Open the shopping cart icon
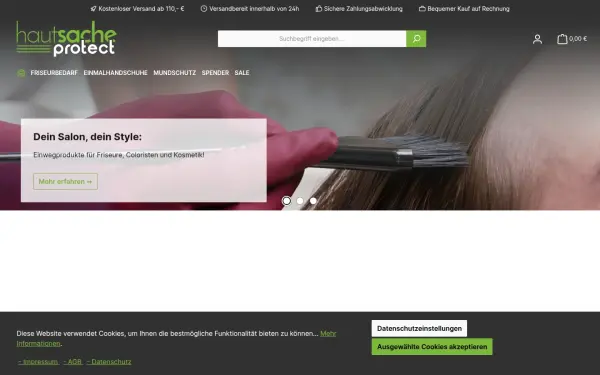Screen dimensions: 600x375 [562, 39]
